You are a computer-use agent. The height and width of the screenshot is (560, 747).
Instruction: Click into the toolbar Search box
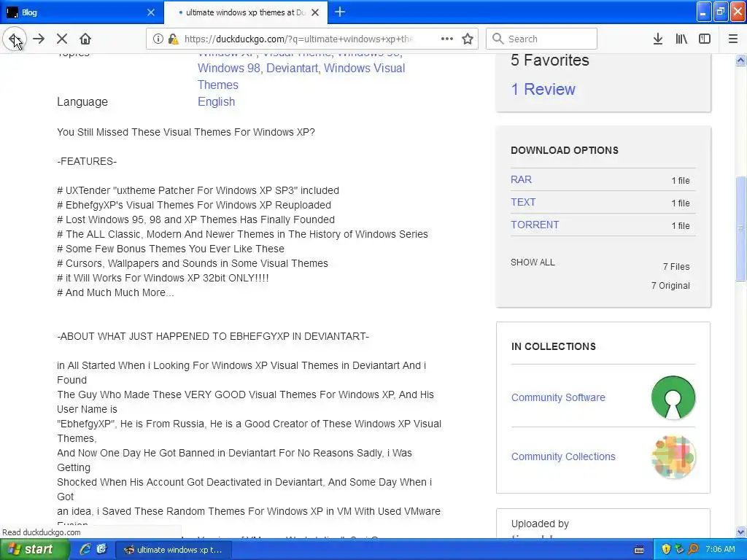[542, 39]
